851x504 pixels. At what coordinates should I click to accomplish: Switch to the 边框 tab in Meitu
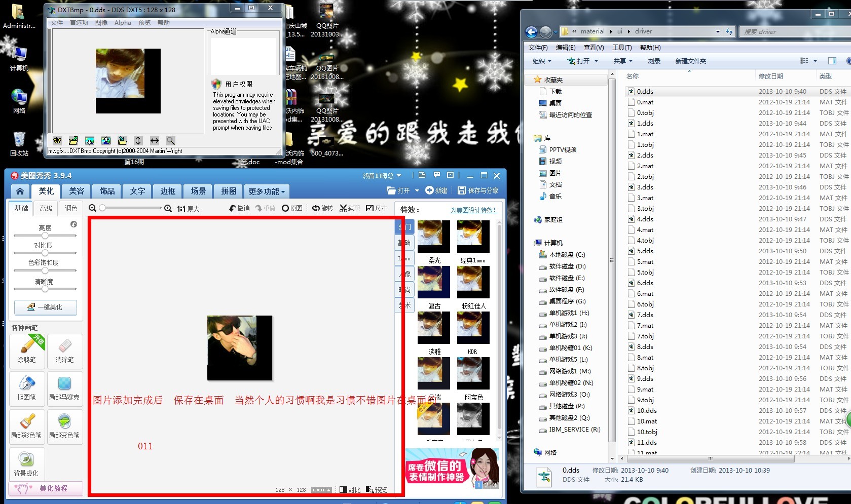pos(168,191)
